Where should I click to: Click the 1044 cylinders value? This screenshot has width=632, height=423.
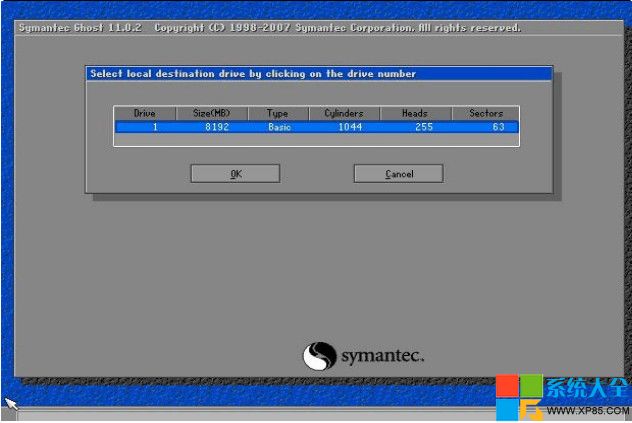point(350,127)
